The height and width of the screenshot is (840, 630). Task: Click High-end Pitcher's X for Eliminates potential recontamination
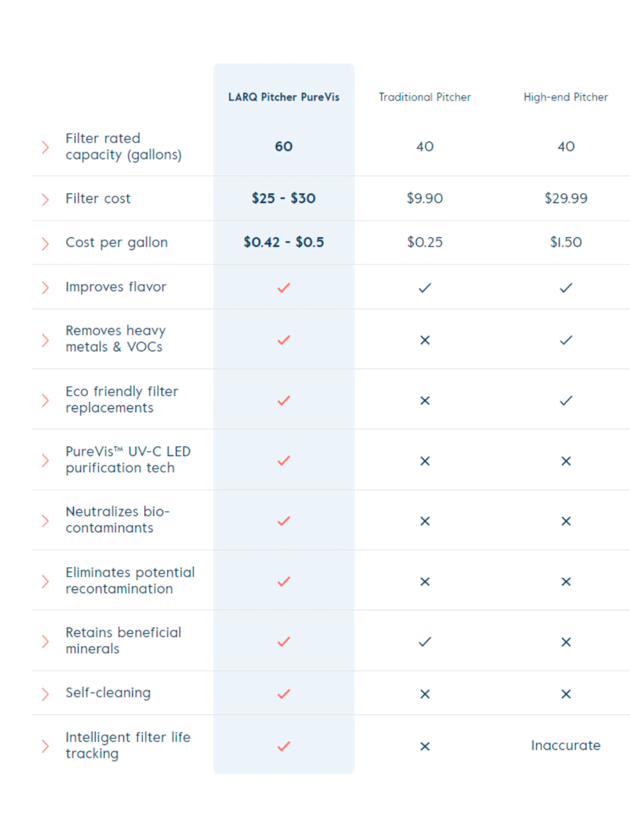point(566,581)
